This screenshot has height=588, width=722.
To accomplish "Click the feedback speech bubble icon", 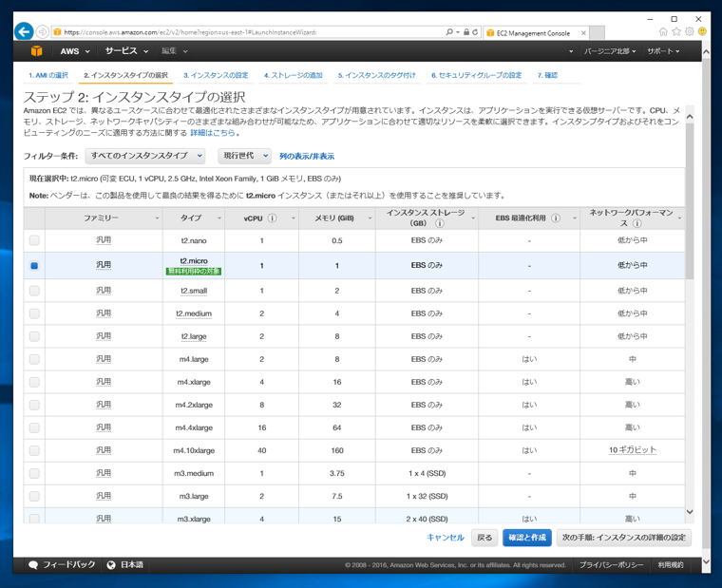I will [33, 565].
